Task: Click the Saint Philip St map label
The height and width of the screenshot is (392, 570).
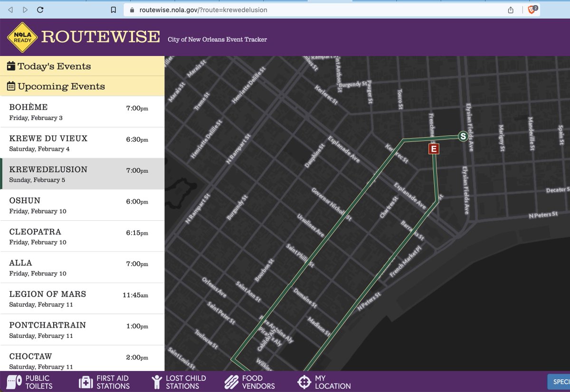Action: tap(300, 256)
